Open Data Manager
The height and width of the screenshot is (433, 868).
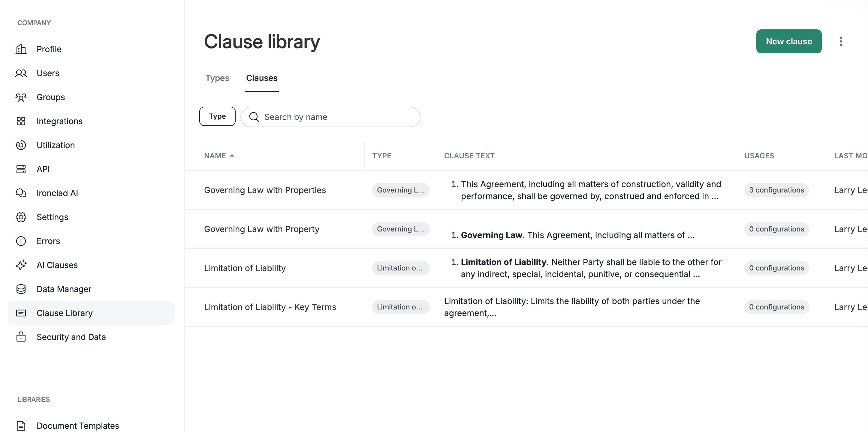point(91,289)
